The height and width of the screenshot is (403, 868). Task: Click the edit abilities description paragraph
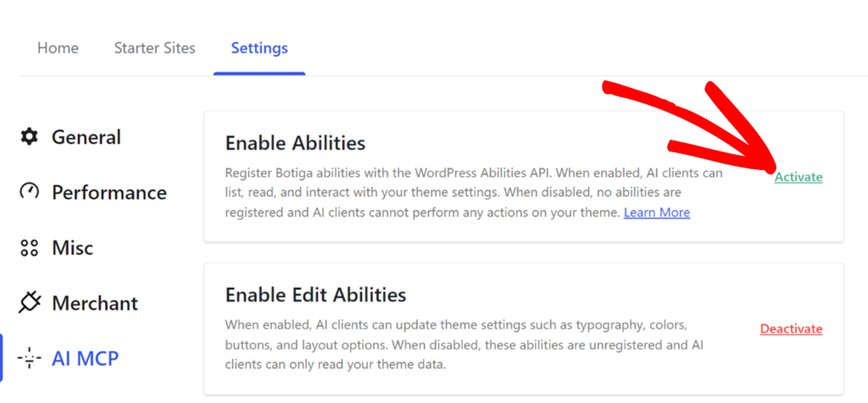pyautogui.click(x=464, y=345)
